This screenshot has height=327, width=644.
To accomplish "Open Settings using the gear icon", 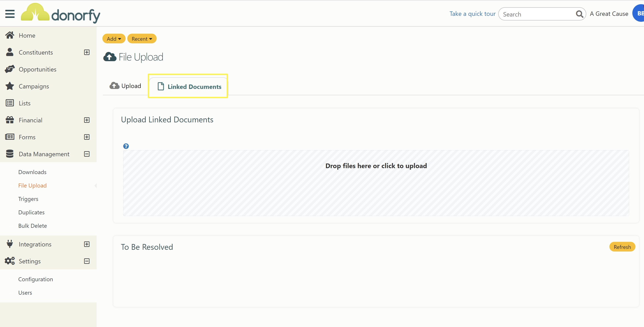I will pos(9,261).
